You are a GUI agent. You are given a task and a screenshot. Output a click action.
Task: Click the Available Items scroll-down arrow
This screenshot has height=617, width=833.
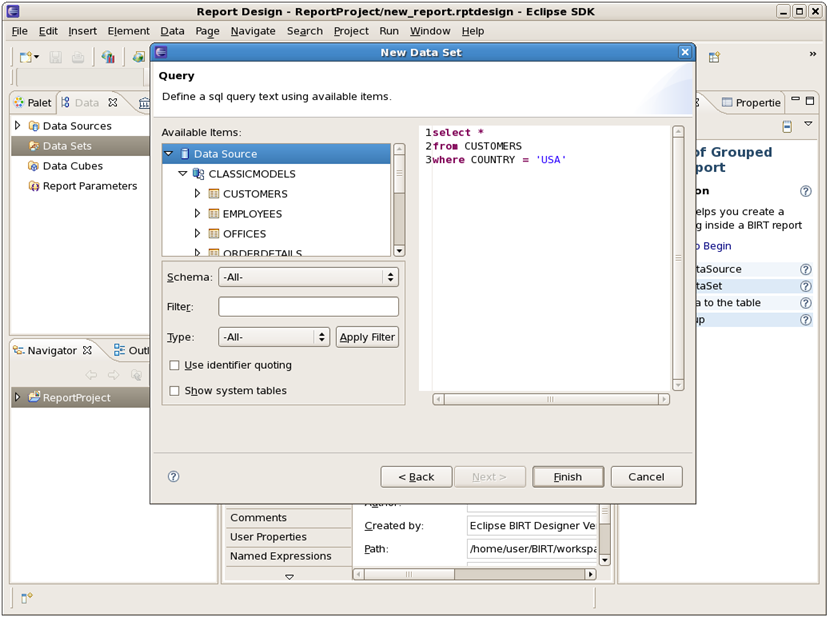(x=399, y=250)
